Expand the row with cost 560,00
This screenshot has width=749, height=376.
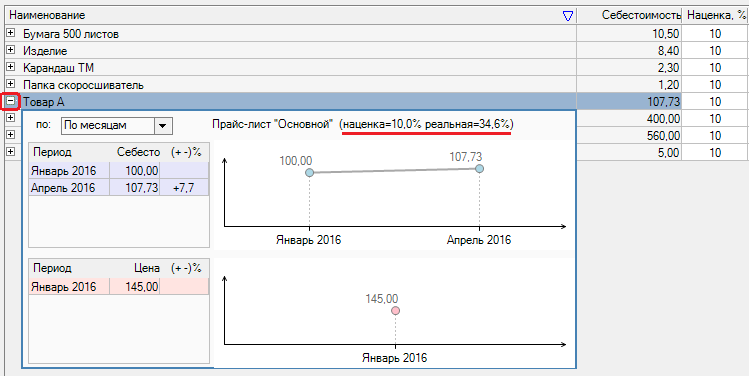11,135
